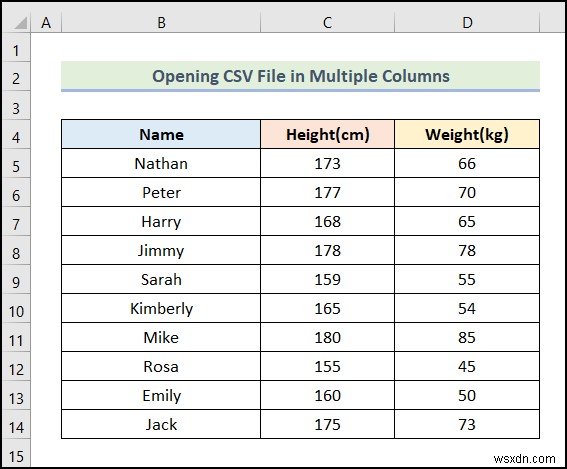Click the Name header cell
Image resolution: width=567 pixels, height=469 pixels.
click(161, 135)
